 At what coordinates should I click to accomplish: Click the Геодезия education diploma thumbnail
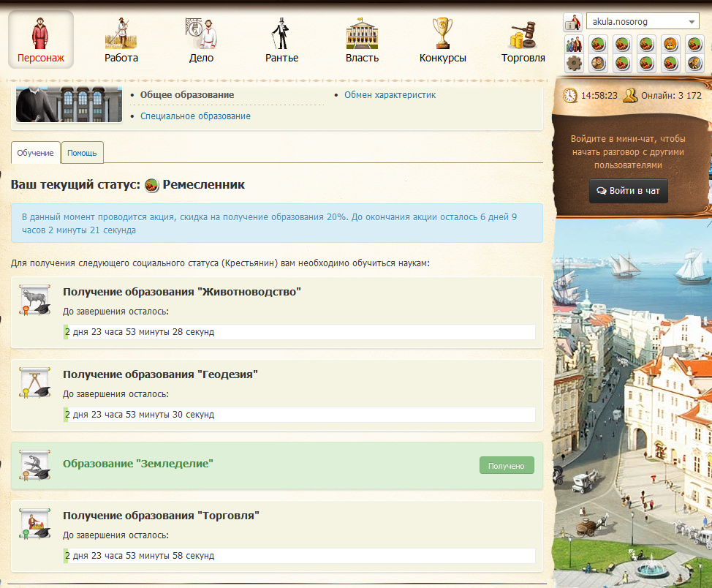coord(34,383)
